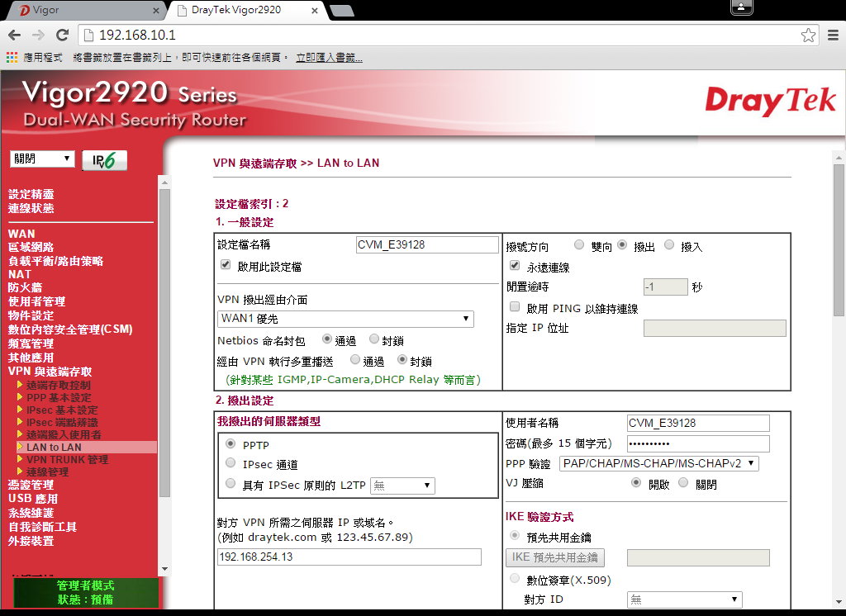Open 負載平衡/路由策略 menu
This screenshot has width=846, height=616.
click(55, 261)
